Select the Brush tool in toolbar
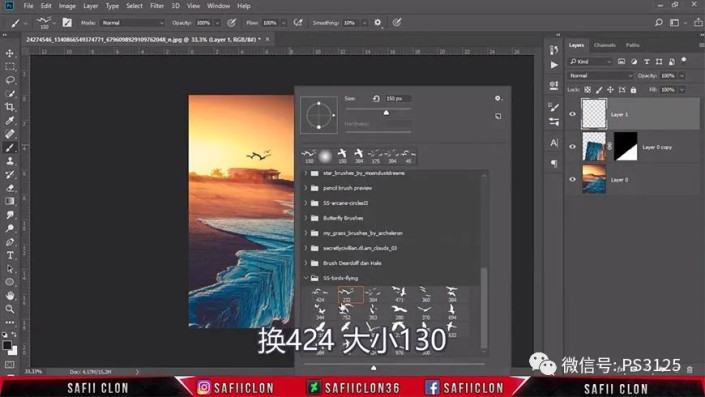705x397 pixels. [9, 147]
